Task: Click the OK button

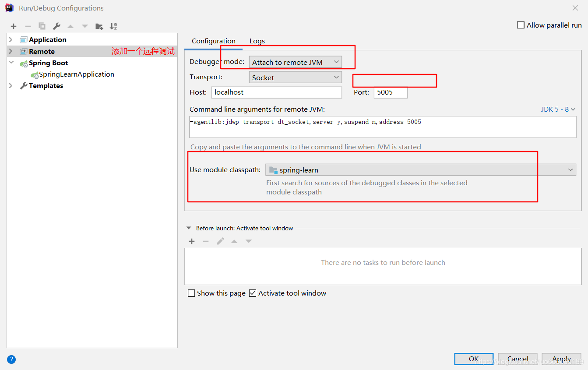Action: pyautogui.click(x=474, y=359)
